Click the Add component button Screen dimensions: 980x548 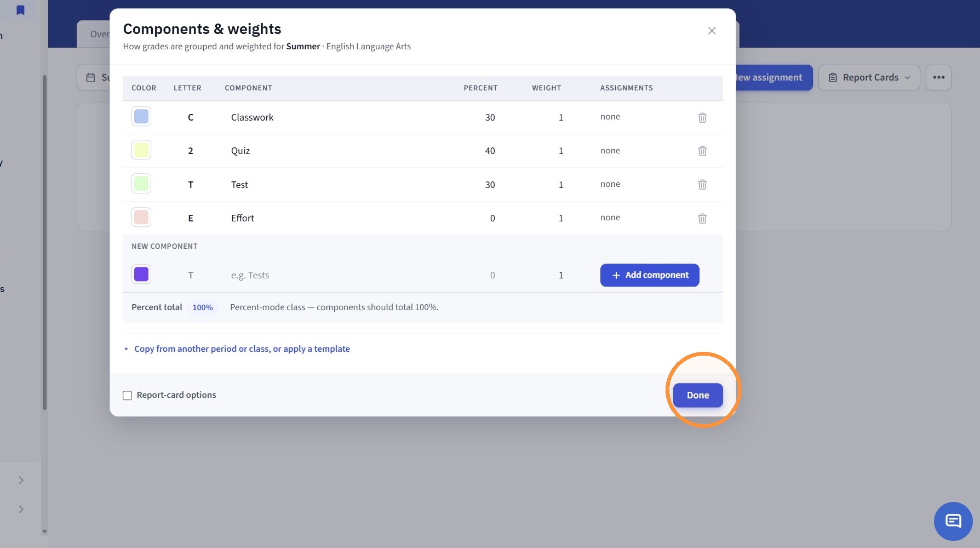click(x=650, y=275)
